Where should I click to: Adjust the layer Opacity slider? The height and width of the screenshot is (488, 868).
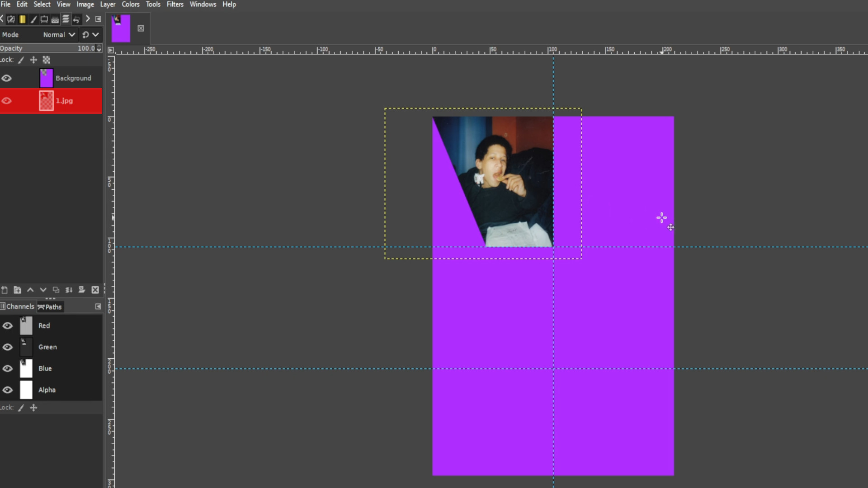[x=47, y=48]
